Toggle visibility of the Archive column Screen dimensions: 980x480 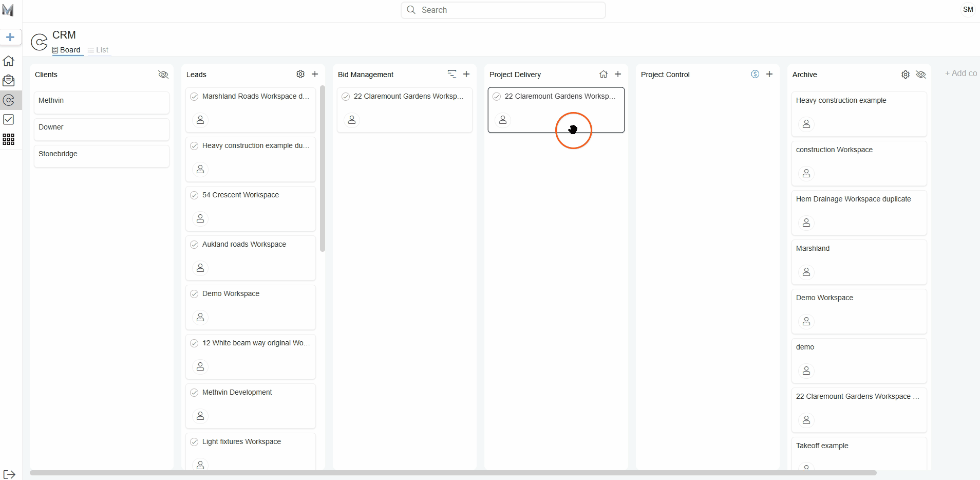[x=921, y=75]
